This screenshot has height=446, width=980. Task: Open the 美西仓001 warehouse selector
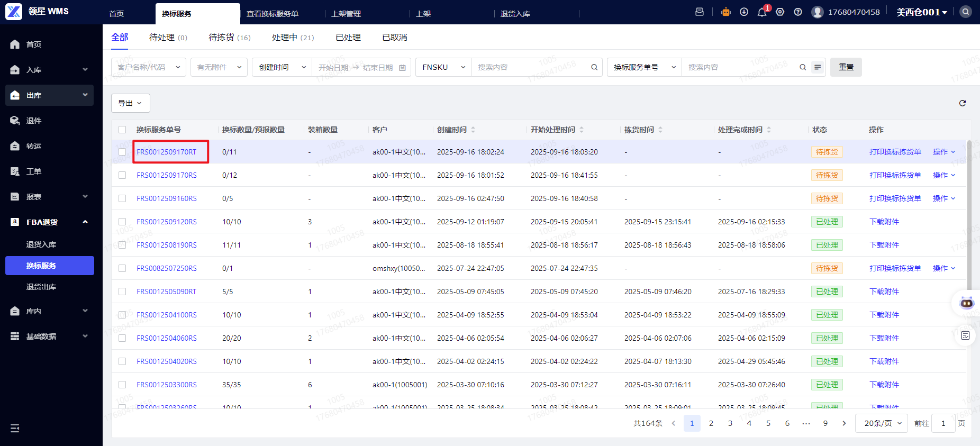(x=921, y=12)
